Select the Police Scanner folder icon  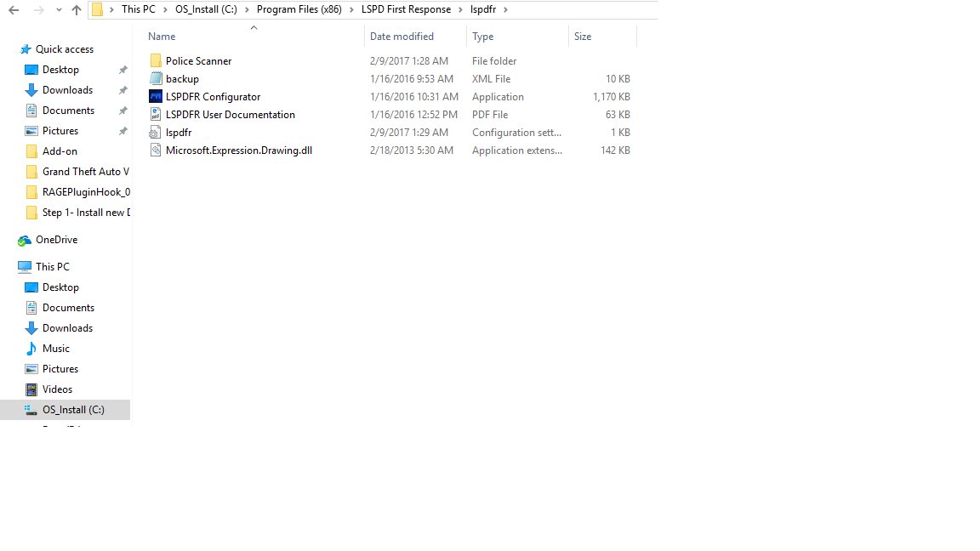[x=156, y=60]
